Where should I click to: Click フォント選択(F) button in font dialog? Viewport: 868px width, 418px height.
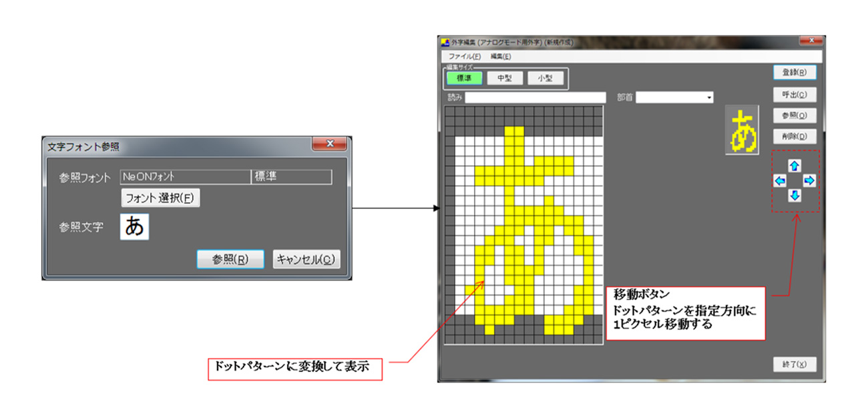pos(160,198)
